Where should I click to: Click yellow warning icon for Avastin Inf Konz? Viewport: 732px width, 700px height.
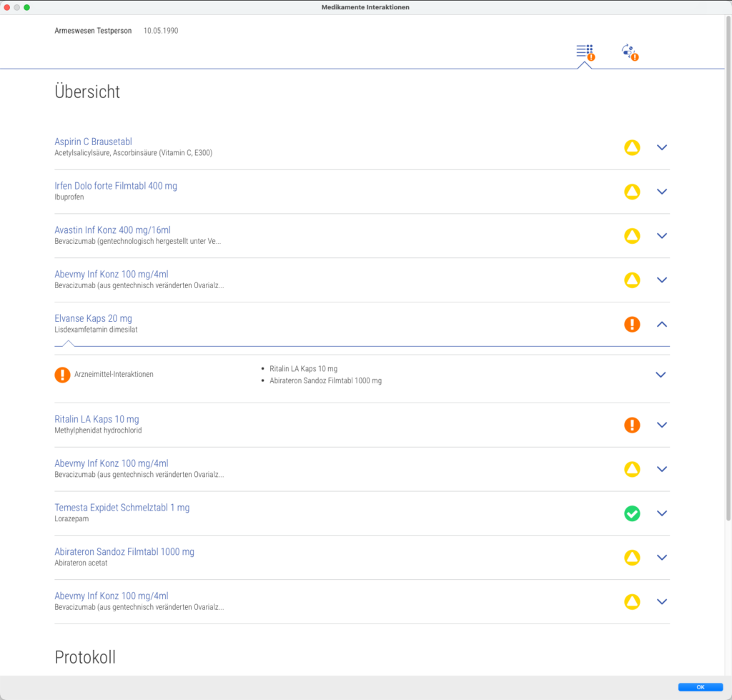(x=632, y=236)
